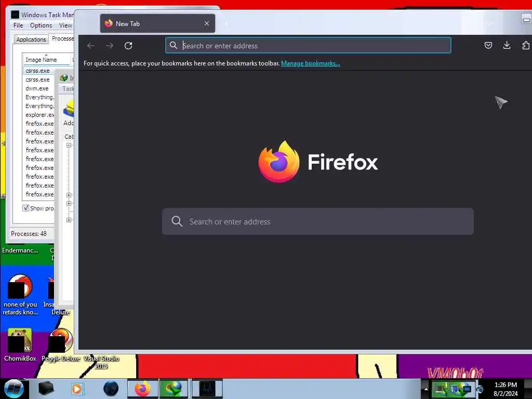Open a new tab with the plus button
The image size is (532, 399).
pos(227,23)
